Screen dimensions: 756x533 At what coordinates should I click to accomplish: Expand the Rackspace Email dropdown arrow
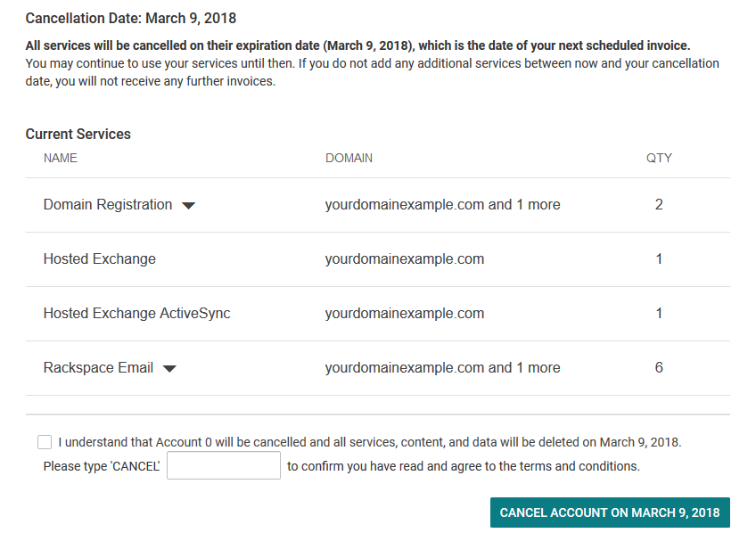[x=169, y=369]
